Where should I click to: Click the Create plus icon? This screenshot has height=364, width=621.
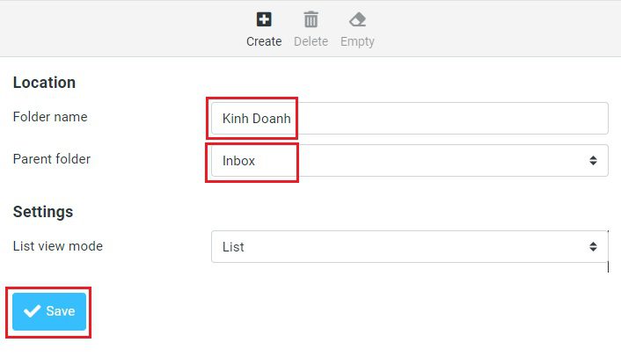264,19
